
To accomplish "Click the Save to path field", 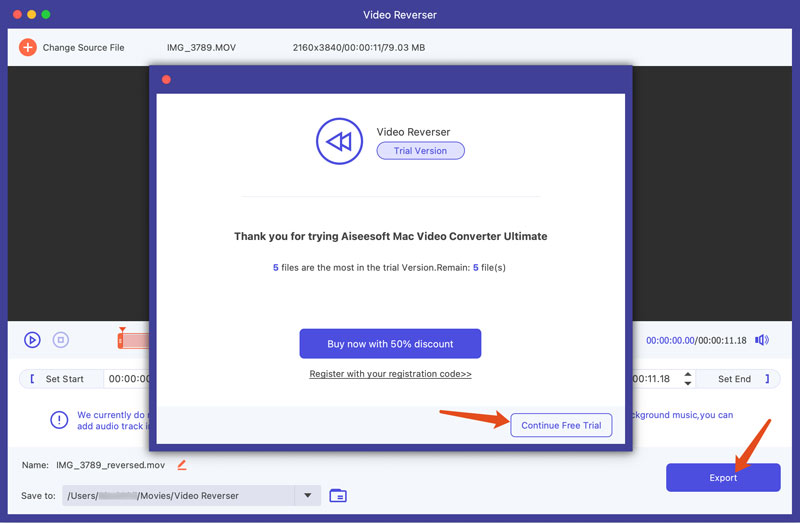I will (x=179, y=495).
